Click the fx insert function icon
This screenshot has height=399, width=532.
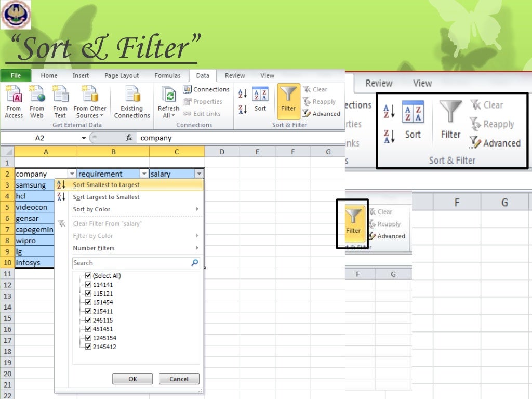coord(129,138)
